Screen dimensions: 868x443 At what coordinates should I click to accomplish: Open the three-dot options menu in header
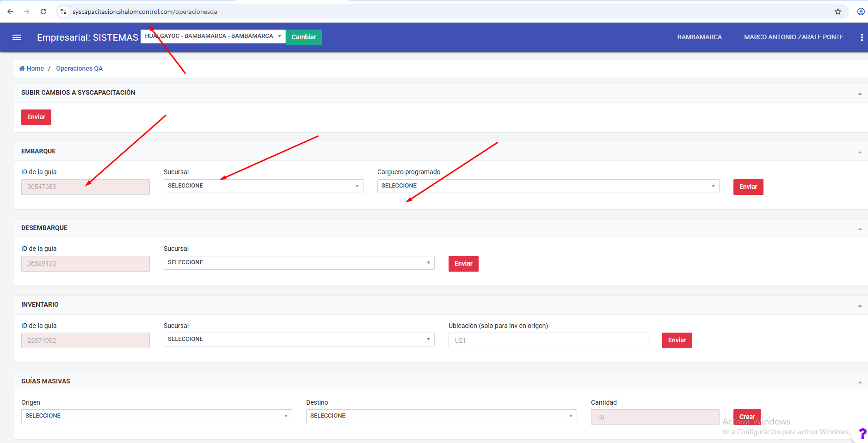point(862,37)
